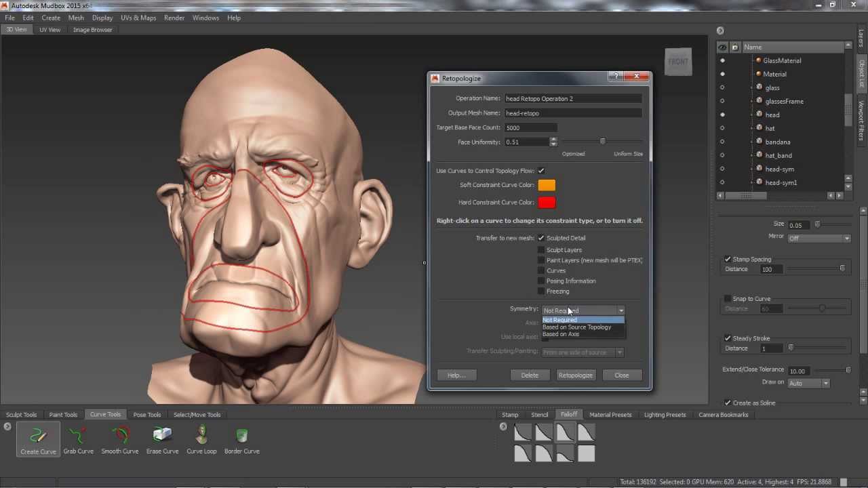Click the Delete button in dialog
Viewport: 868px width, 488px height.
pyautogui.click(x=530, y=375)
